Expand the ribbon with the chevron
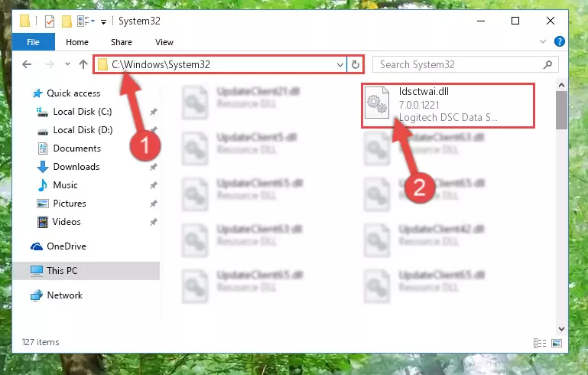The image size is (588, 375). (543, 41)
